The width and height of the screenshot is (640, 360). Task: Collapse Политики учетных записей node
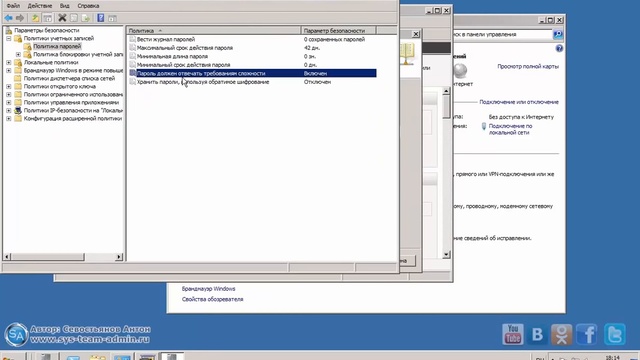[9, 38]
